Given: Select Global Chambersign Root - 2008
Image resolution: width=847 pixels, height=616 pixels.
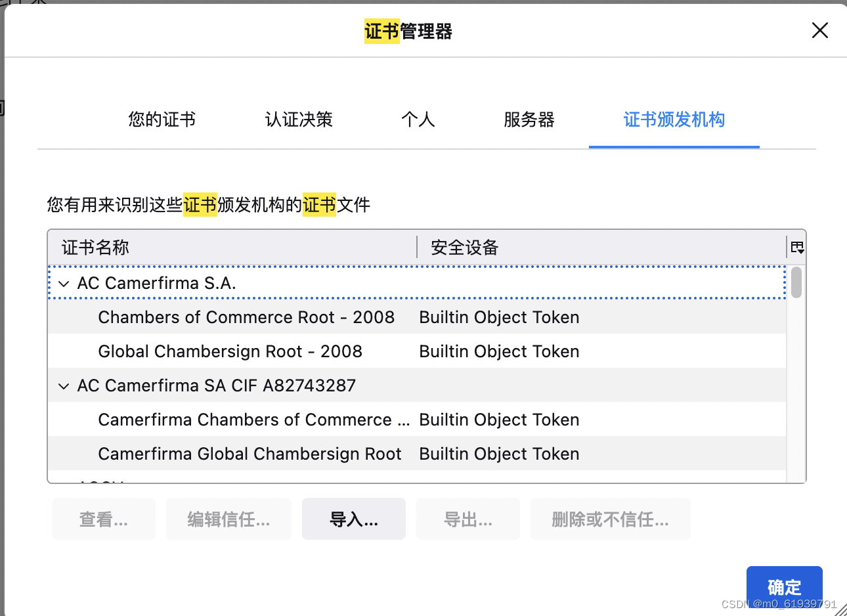Looking at the screenshot, I should [230, 351].
